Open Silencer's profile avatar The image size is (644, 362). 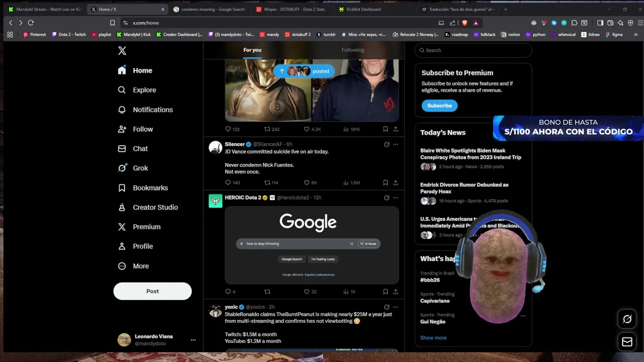[x=215, y=147]
